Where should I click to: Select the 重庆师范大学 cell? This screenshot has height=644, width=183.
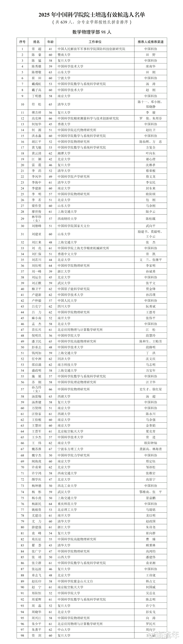click(x=67, y=504)
